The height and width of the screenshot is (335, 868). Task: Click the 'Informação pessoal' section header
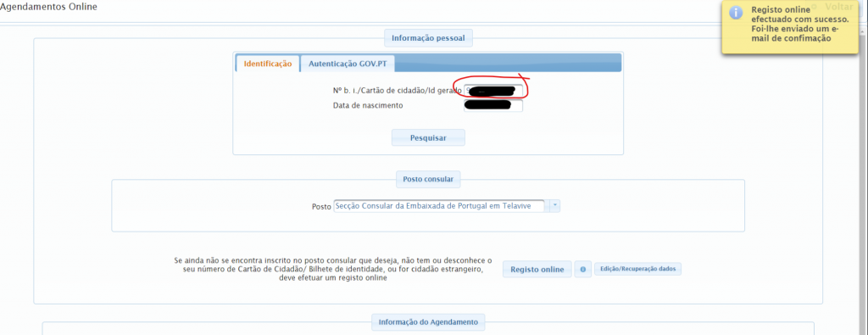[428, 38]
